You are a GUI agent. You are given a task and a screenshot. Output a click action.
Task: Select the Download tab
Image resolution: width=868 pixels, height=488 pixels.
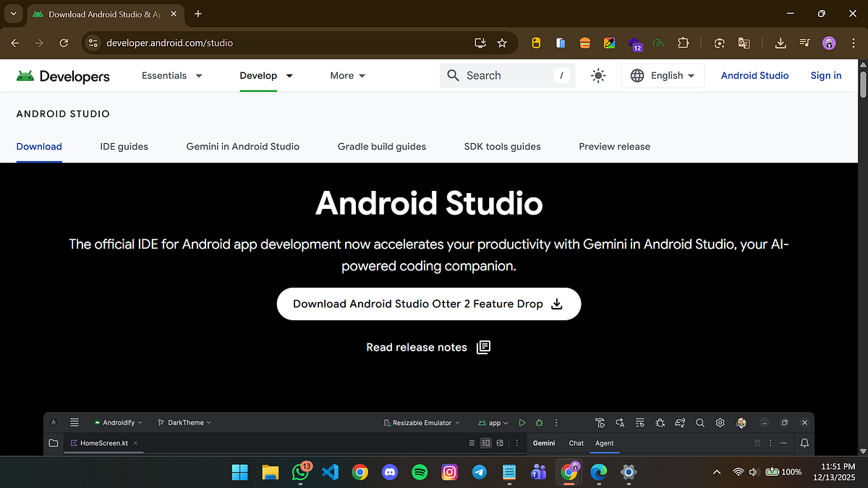(39, 146)
